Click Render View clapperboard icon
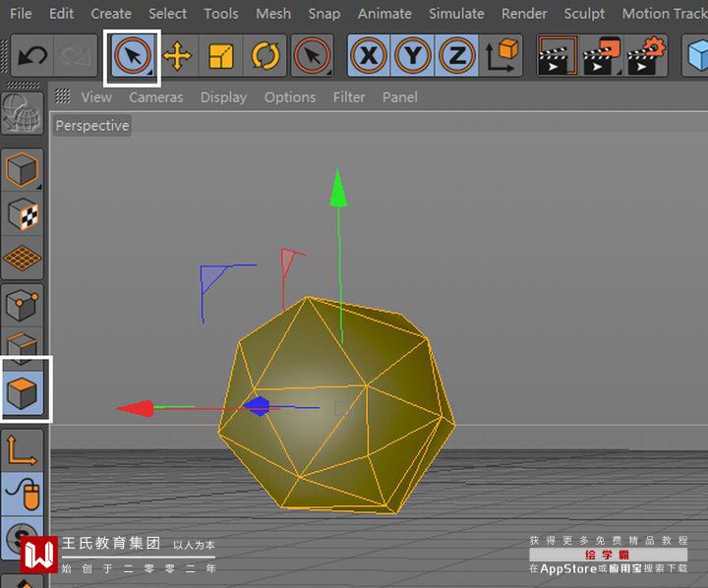 pyautogui.click(x=558, y=56)
